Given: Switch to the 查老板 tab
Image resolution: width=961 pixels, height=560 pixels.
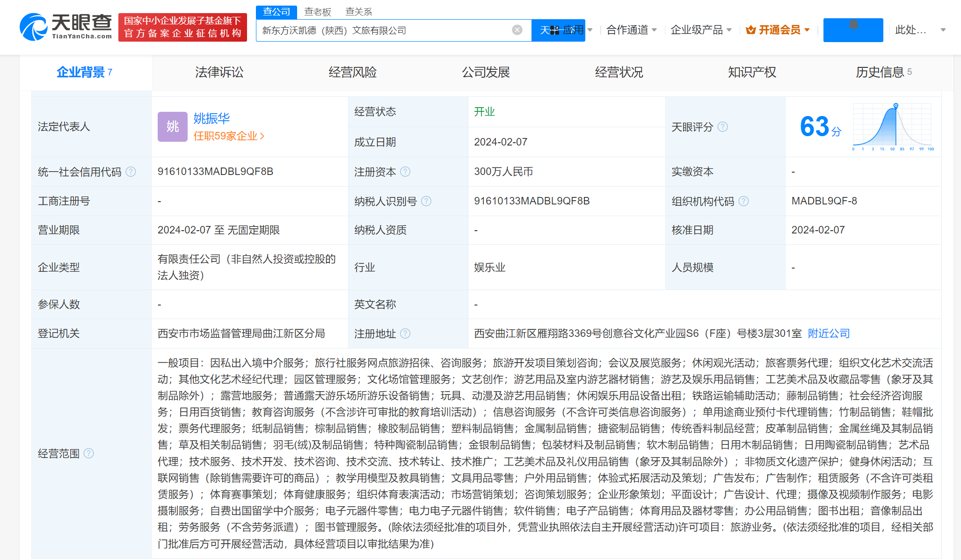Looking at the screenshot, I should tap(316, 11).
